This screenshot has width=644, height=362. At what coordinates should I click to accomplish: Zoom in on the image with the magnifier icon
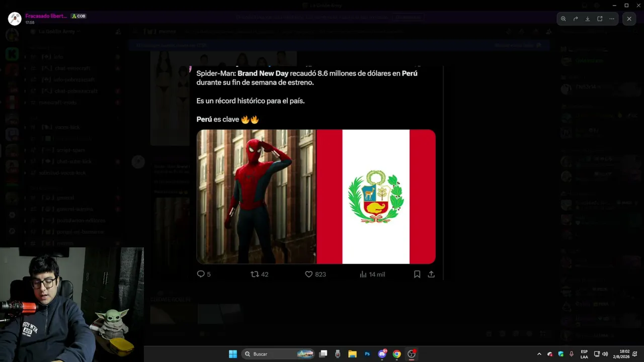[563, 19]
